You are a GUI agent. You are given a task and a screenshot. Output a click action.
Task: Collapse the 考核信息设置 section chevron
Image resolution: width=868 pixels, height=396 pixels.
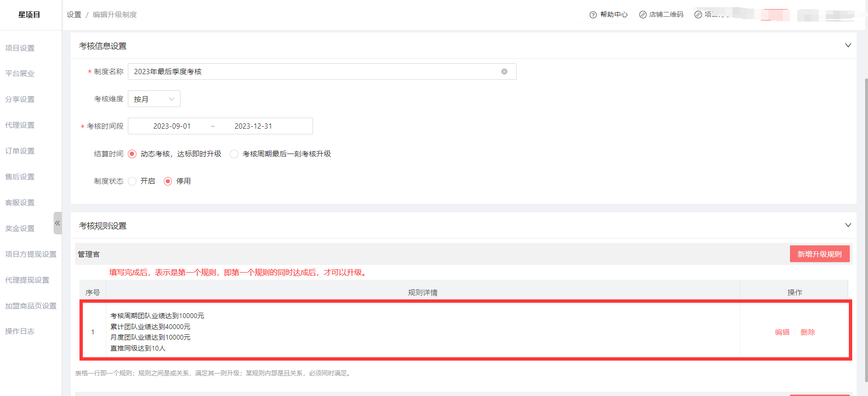(x=847, y=45)
